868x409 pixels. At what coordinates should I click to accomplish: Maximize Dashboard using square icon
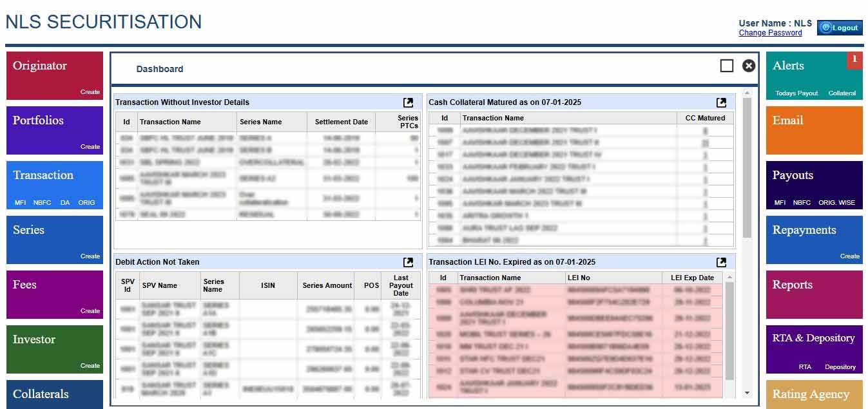tap(726, 66)
